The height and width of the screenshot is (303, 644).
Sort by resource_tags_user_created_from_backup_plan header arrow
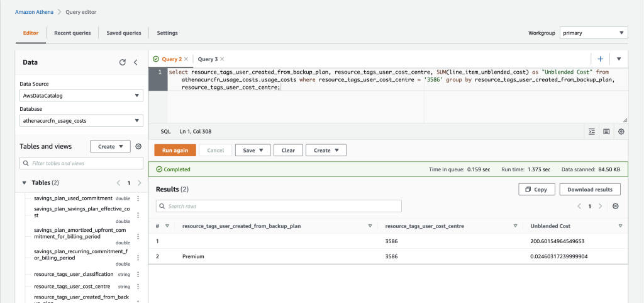click(x=370, y=226)
